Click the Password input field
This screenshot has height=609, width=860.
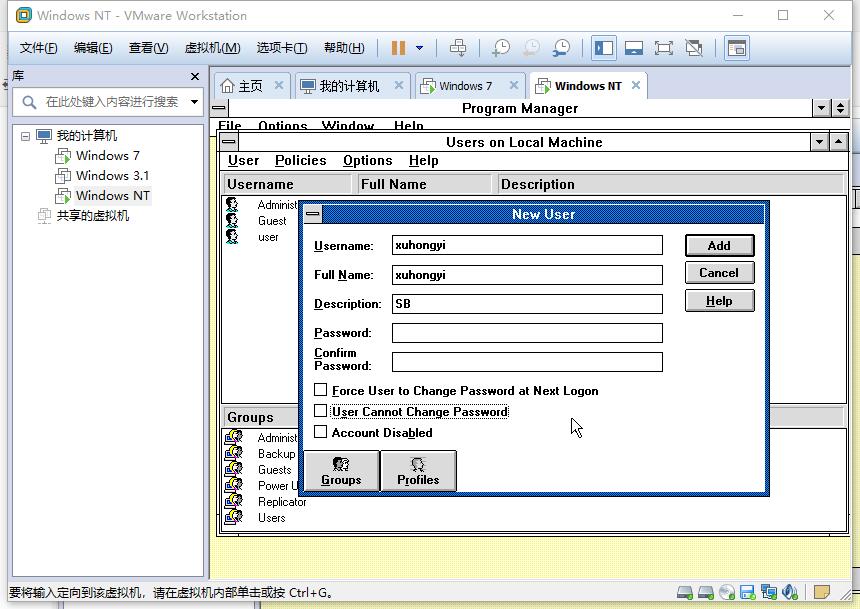527,333
